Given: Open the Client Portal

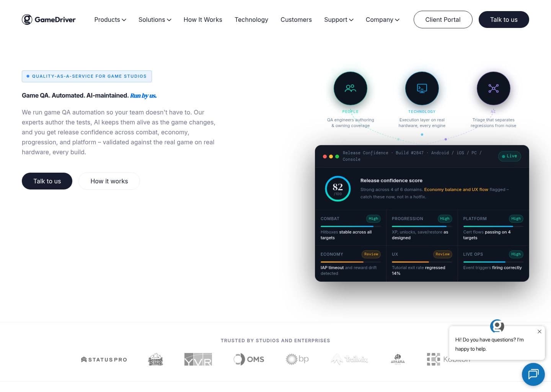Looking at the screenshot, I should pyautogui.click(x=443, y=20).
